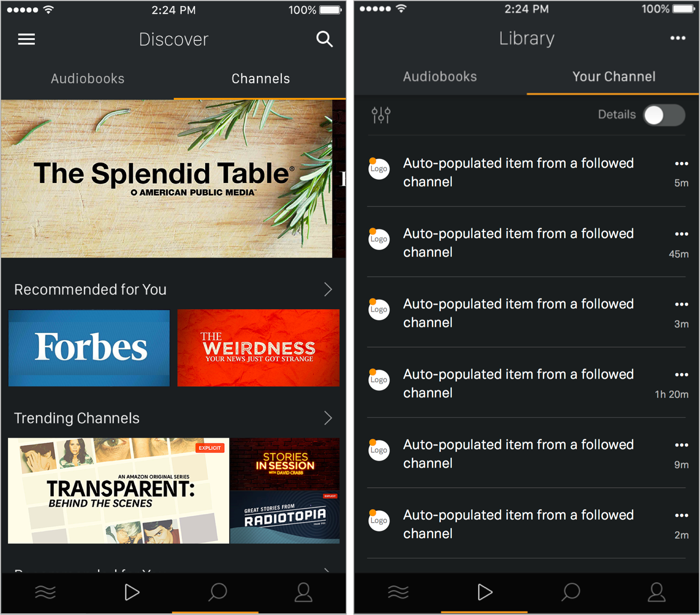Tap the waves home icon on Library bottom bar
Image resolution: width=700 pixels, height=615 pixels.
(x=398, y=592)
